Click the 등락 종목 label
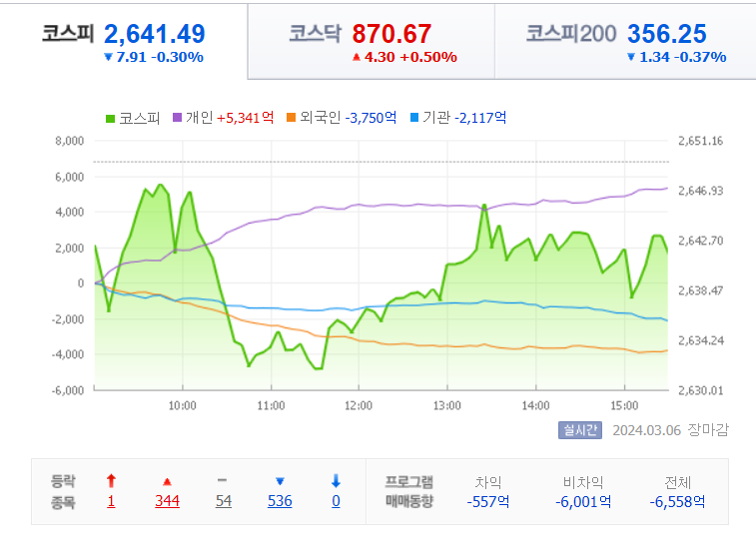The width and height of the screenshot is (756, 553). click(x=63, y=492)
